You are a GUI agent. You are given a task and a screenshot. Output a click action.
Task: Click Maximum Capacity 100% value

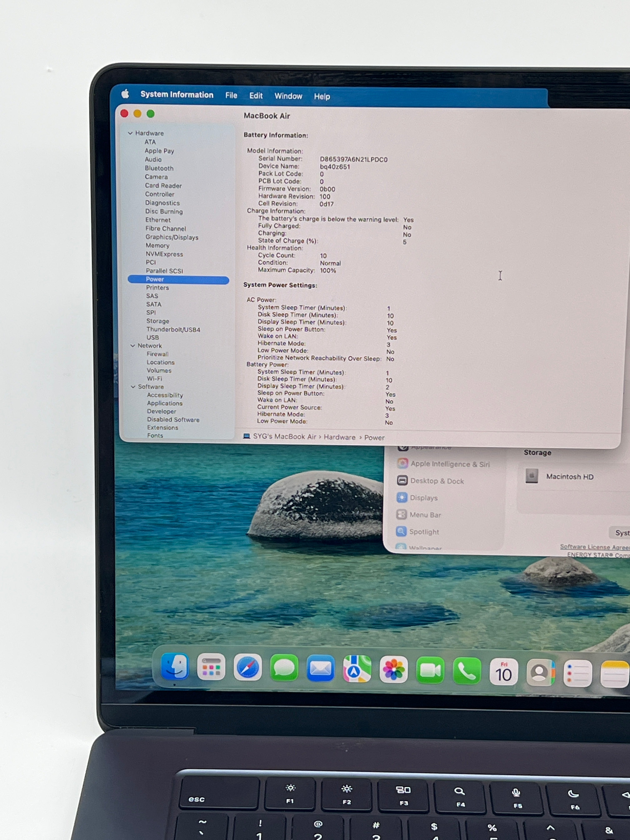tap(328, 270)
